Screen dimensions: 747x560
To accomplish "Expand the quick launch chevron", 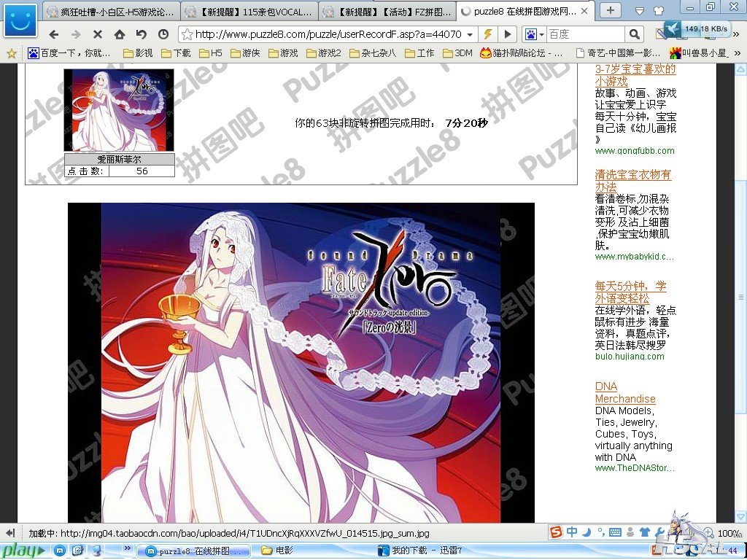I will [x=127, y=548].
